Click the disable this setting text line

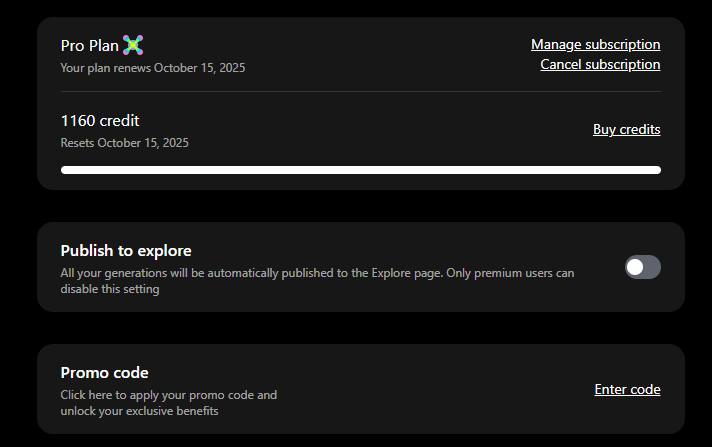coord(110,289)
